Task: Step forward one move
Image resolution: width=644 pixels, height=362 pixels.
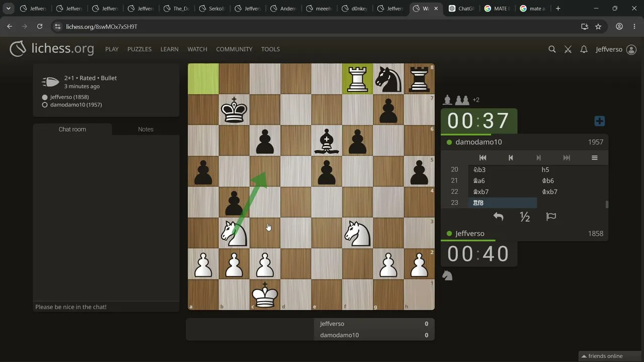Action: point(538,158)
